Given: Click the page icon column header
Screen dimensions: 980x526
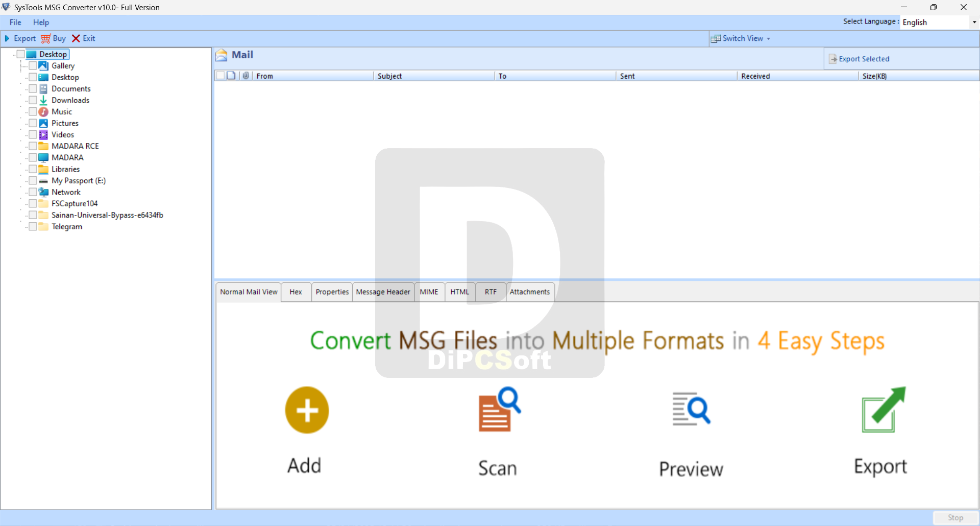Looking at the screenshot, I should point(231,76).
